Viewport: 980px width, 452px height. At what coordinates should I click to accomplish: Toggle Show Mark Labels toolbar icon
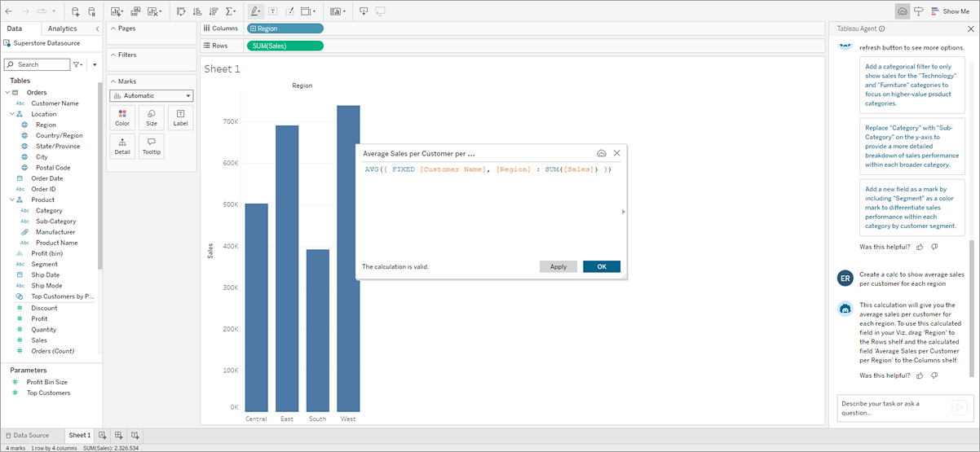point(272,11)
